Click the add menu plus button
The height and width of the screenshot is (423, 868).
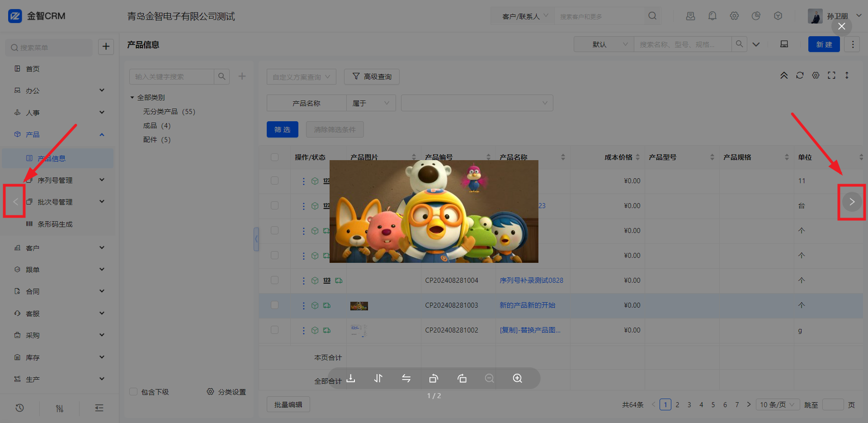click(106, 46)
